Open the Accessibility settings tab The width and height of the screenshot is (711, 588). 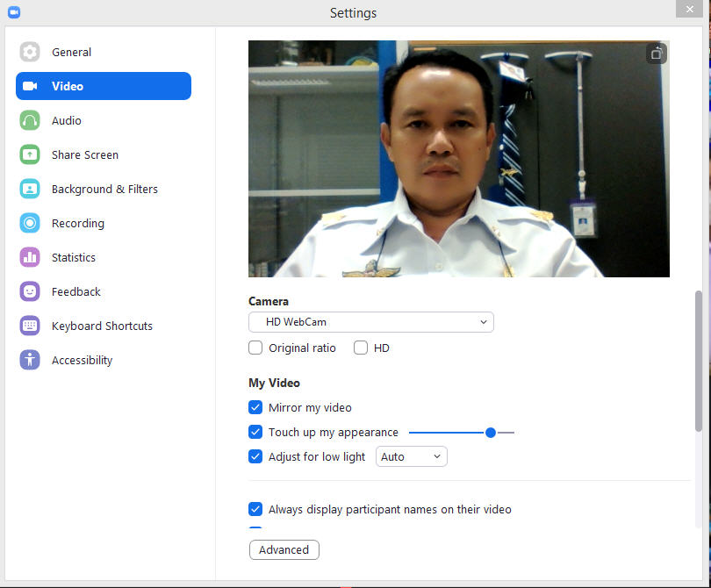tap(82, 360)
